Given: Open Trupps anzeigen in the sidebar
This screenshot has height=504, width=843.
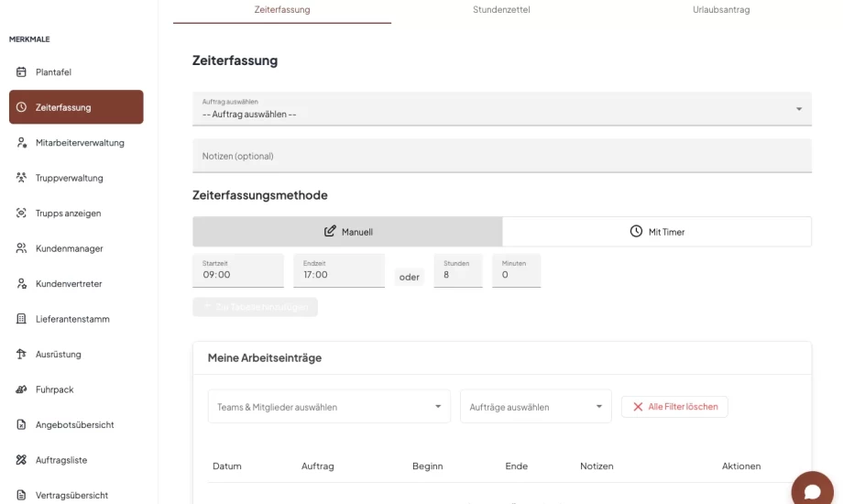Looking at the screenshot, I should tap(76, 213).
